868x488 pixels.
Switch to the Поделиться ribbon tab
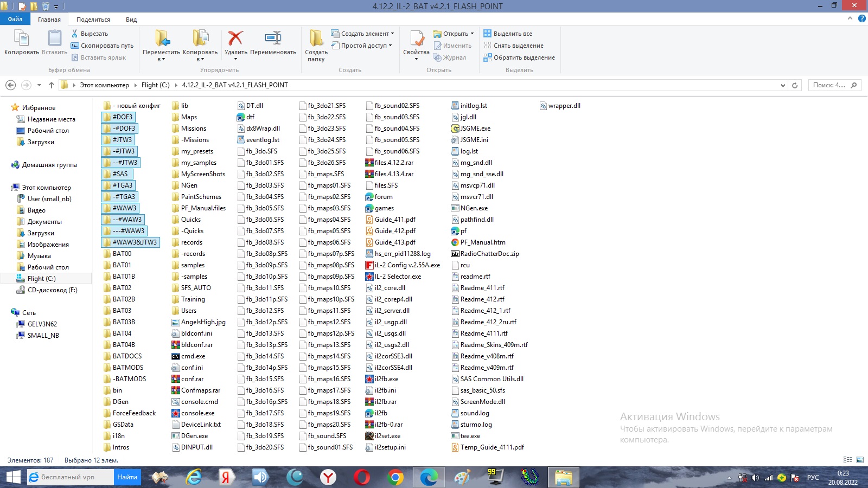point(93,20)
